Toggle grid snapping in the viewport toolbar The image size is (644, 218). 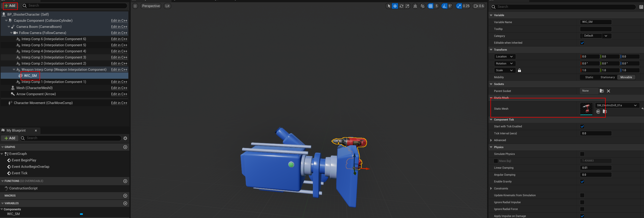[x=430, y=6]
